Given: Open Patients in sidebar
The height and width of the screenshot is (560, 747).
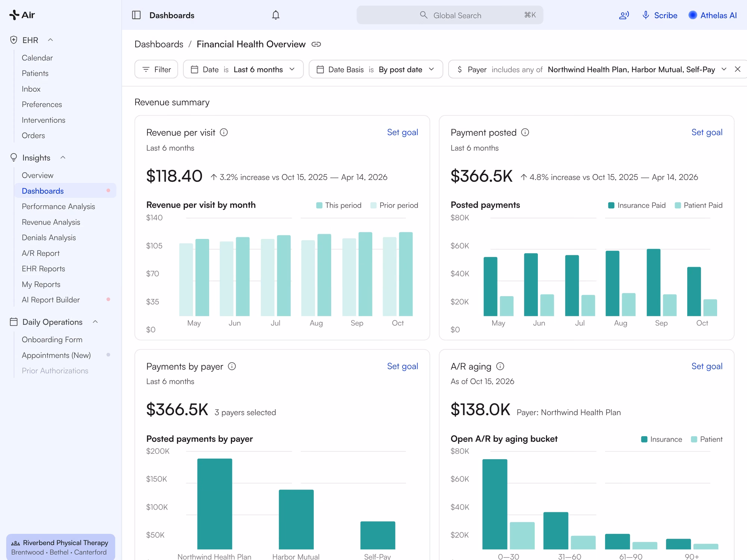Looking at the screenshot, I should click(35, 74).
